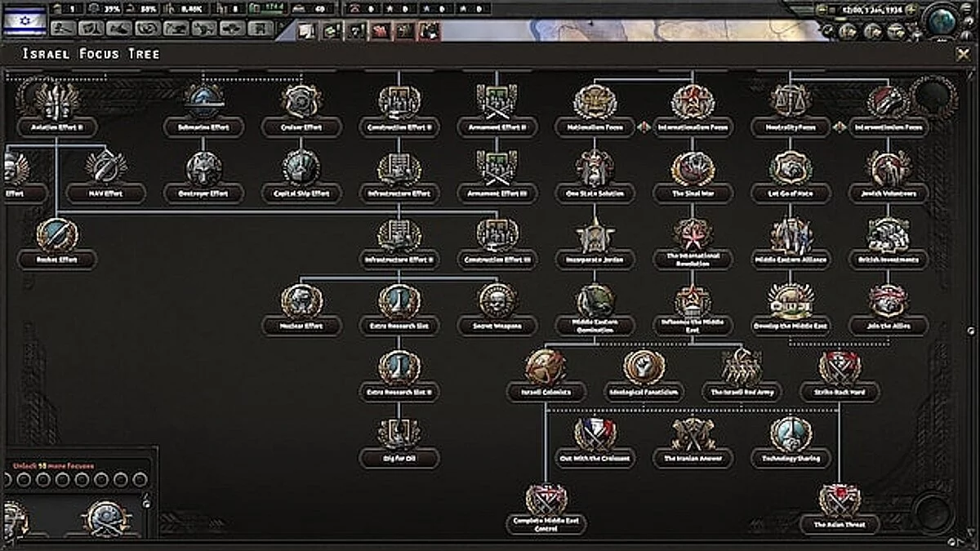Select the Secret Weapons skull icon

point(497,301)
